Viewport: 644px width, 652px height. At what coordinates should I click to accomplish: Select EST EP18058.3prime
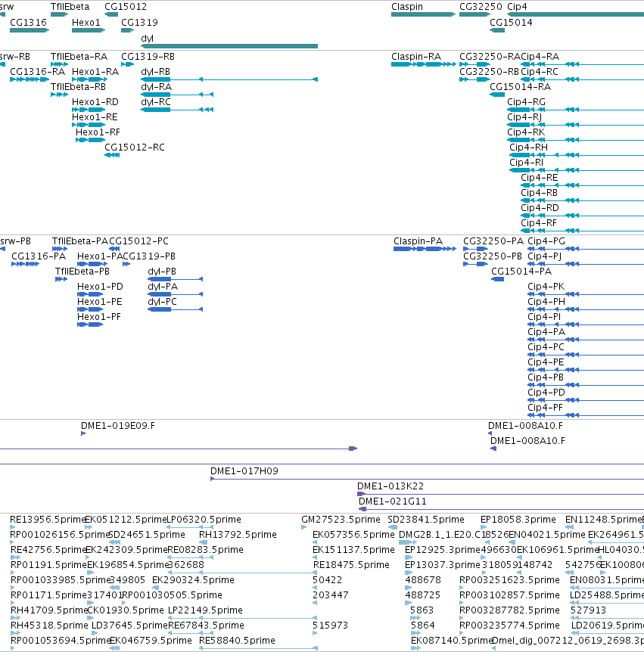point(484,527)
